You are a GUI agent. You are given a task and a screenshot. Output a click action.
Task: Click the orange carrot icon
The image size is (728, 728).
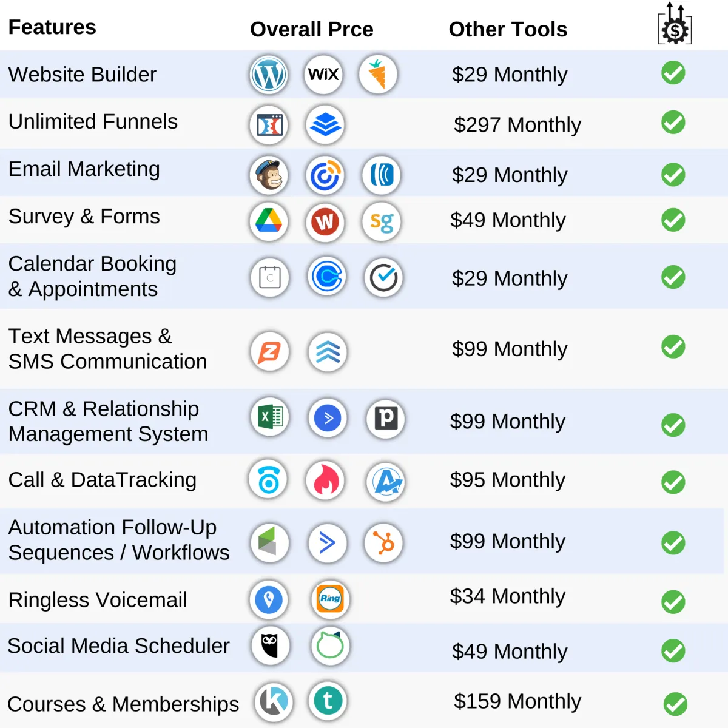pyautogui.click(x=378, y=75)
